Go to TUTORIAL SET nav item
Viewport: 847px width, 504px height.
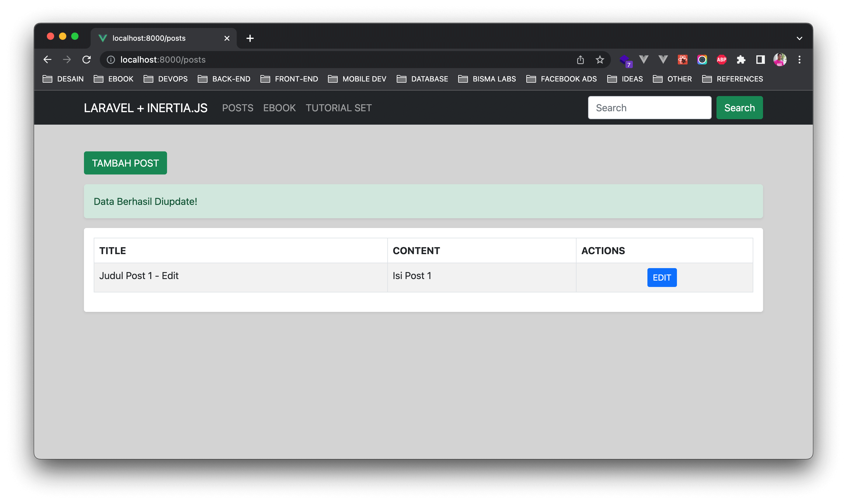[x=339, y=108]
